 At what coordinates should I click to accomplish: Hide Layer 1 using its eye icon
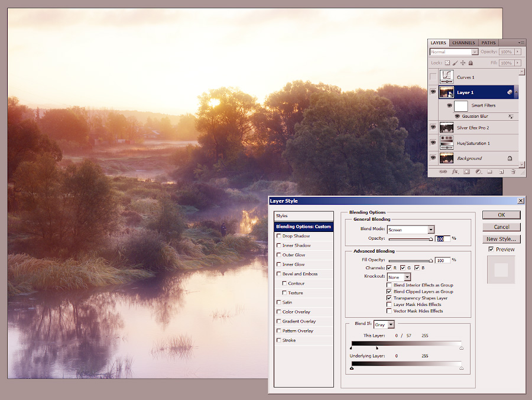(x=433, y=92)
